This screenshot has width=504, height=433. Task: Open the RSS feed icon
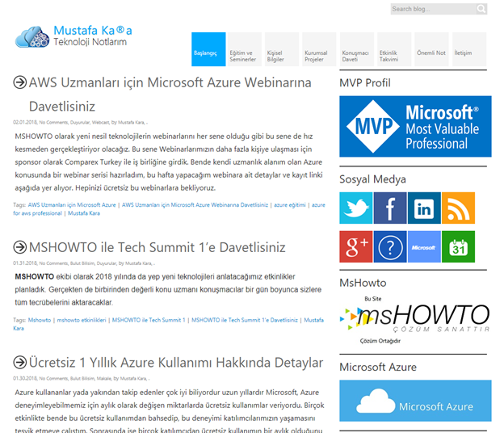tap(458, 208)
